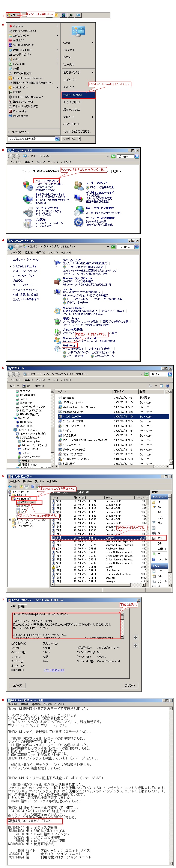Image resolution: width=176 pixels, height=868 pixels.
Task: Launch AnyDesk from the Start menu
Action: click(x=18, y=26)
